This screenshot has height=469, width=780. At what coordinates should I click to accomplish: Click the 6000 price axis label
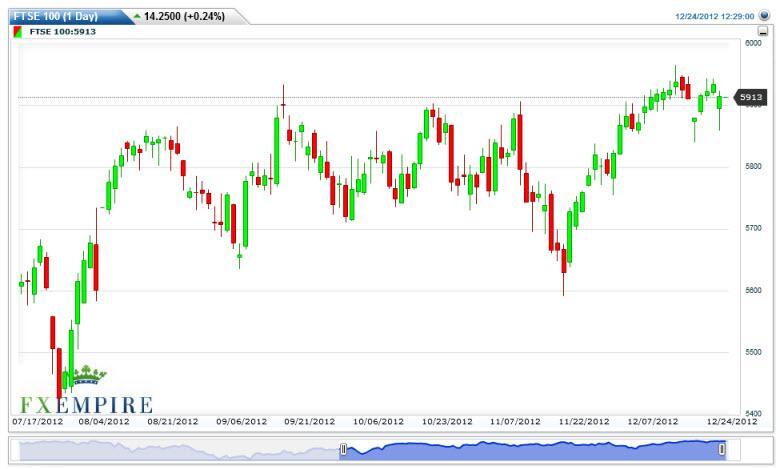coord(753,43)
